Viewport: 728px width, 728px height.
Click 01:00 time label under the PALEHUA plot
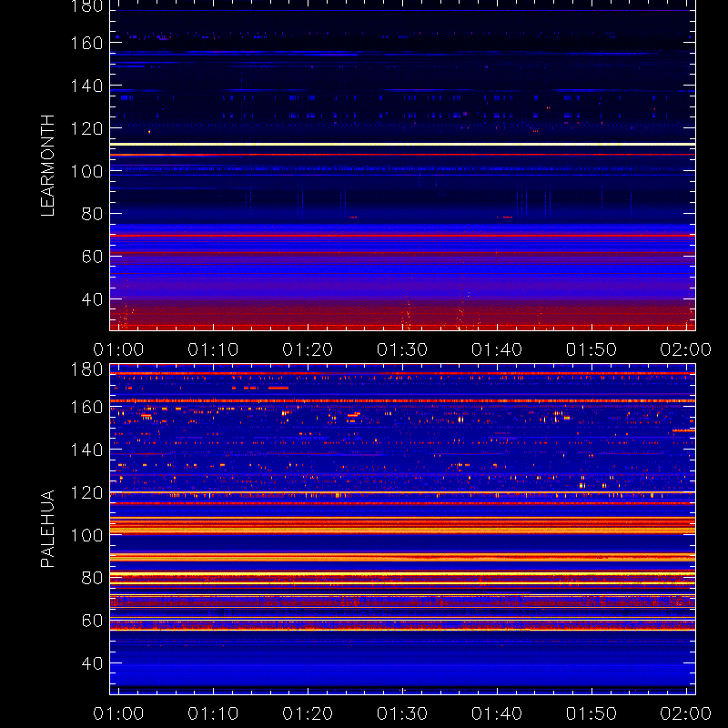click(x=118, y=713)
